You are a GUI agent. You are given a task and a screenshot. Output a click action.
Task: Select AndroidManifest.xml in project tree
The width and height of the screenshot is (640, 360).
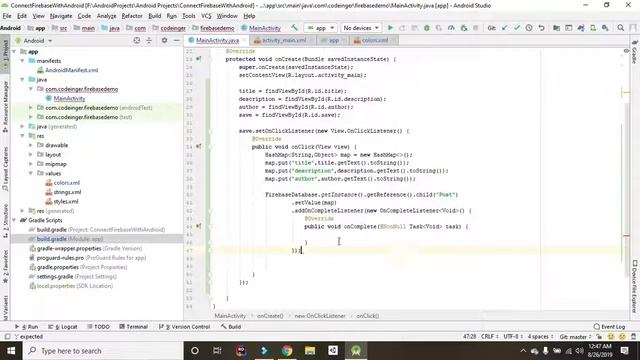[72, 70]
